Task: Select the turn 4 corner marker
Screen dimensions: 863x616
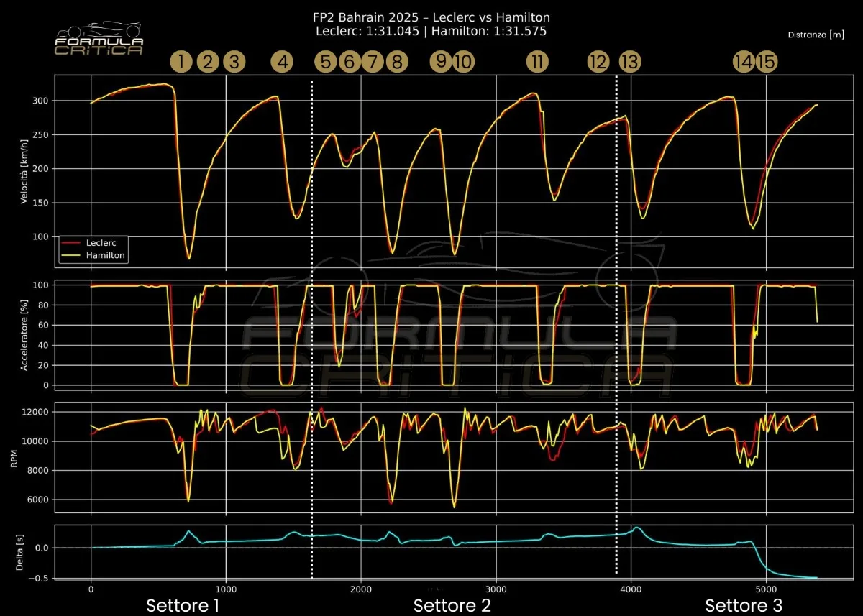Action: pyautogui.click(x=282, y=62)
